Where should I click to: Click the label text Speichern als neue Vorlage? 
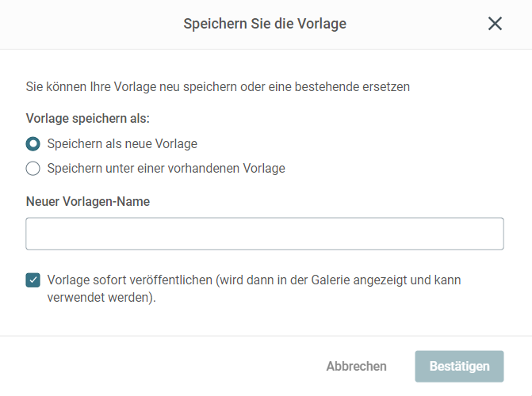point(122,144)
